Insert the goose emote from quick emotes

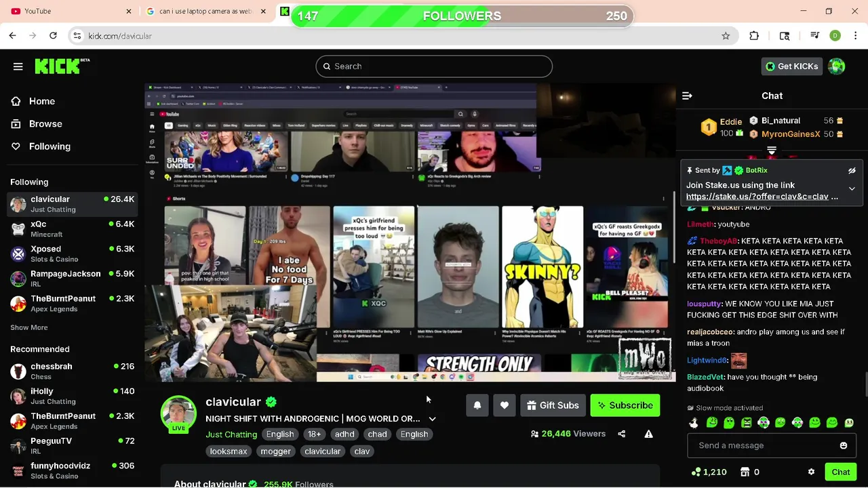[x=694, y=423]
